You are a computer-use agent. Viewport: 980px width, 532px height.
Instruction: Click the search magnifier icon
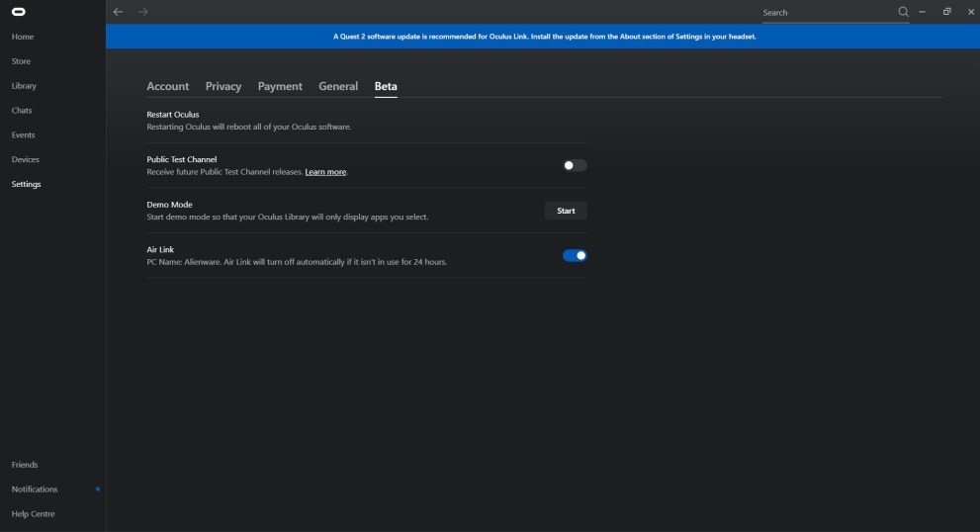(903, 12)
